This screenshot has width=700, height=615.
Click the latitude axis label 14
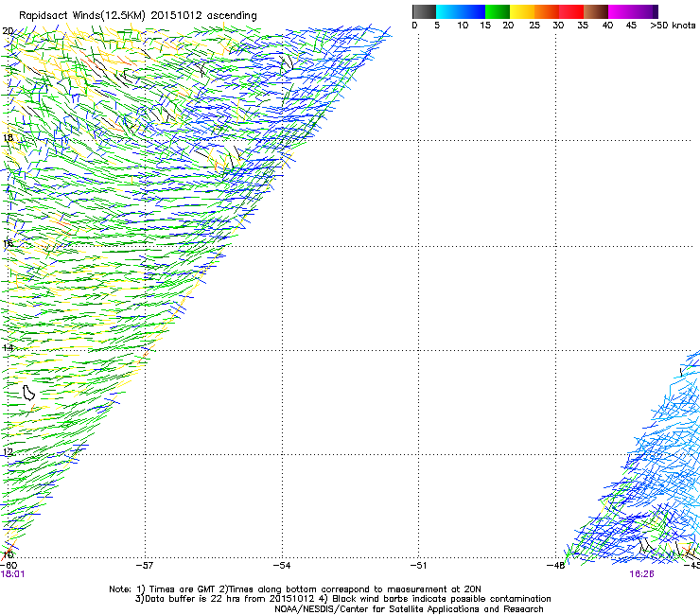pyautogui.click(x=8, y=347)
